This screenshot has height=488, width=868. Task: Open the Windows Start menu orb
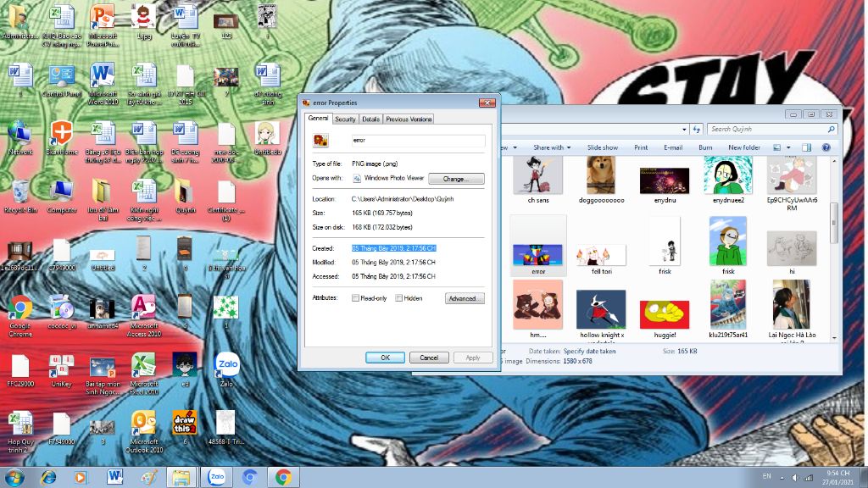click(x=14, y=477)
